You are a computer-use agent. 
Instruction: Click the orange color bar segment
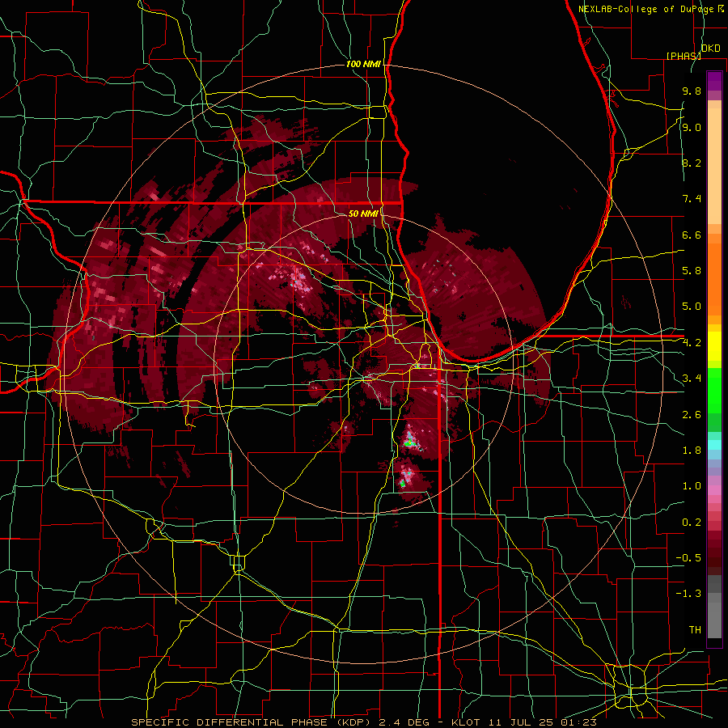pos(714,280)
